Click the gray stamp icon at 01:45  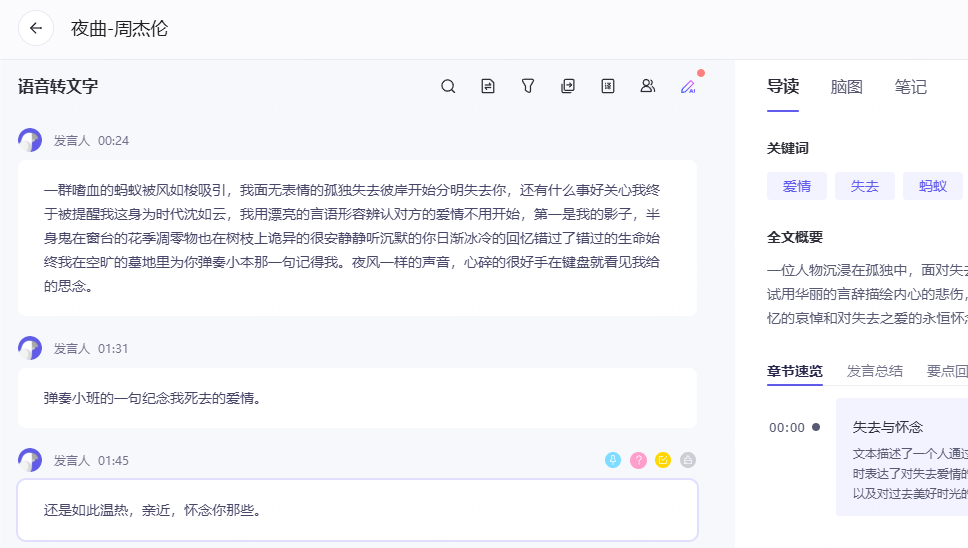(688, 460)
